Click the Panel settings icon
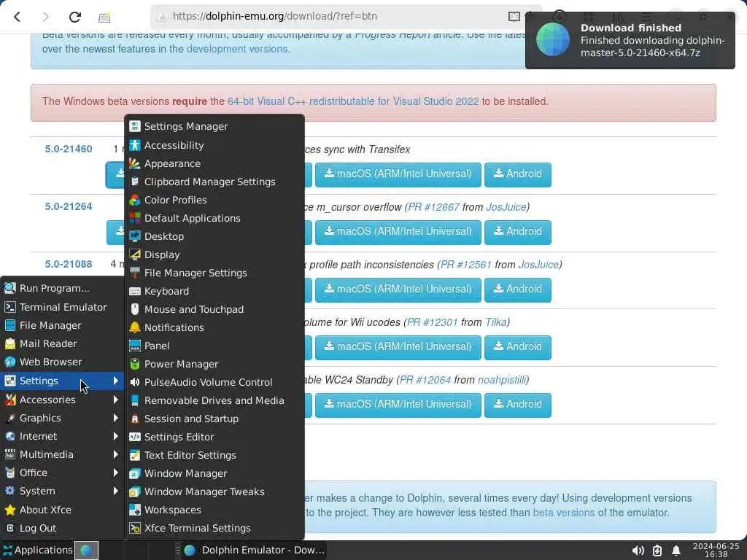The image size is (747, 560). pyautogui.click(x=135, y=346)
